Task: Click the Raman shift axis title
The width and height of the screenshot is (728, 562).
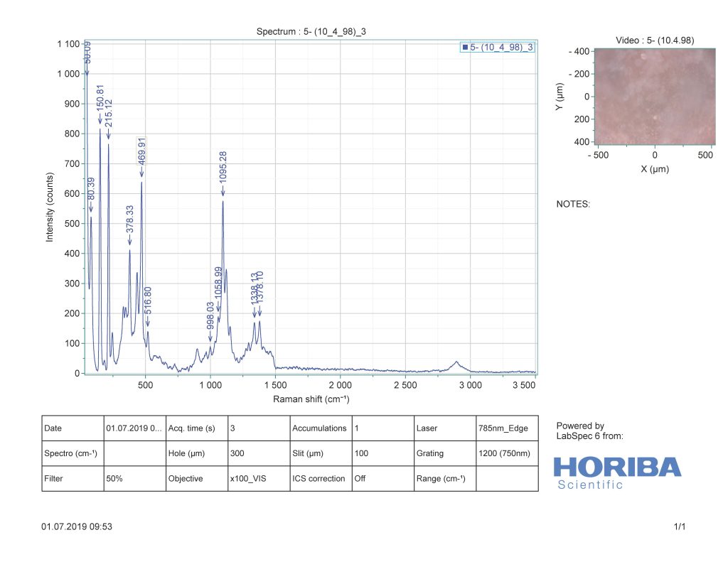Action: pos(311,399)
